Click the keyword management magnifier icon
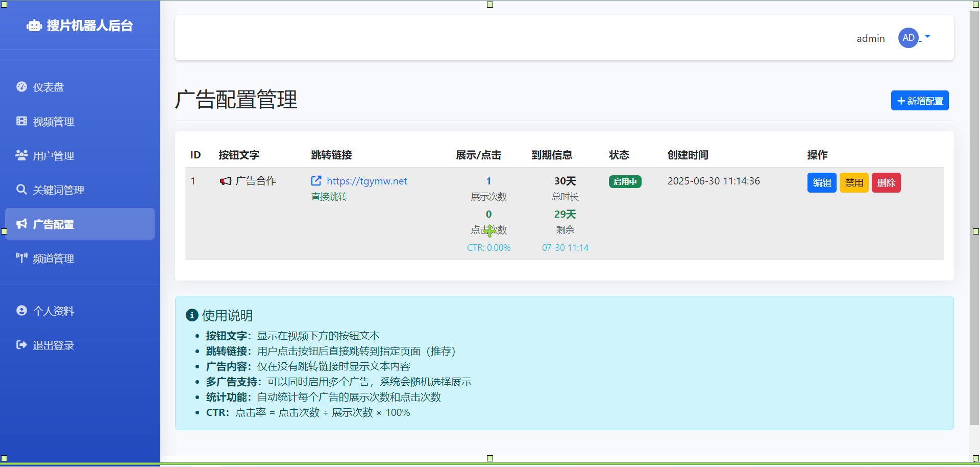980x467 pixels. click(x=21, y=190)
